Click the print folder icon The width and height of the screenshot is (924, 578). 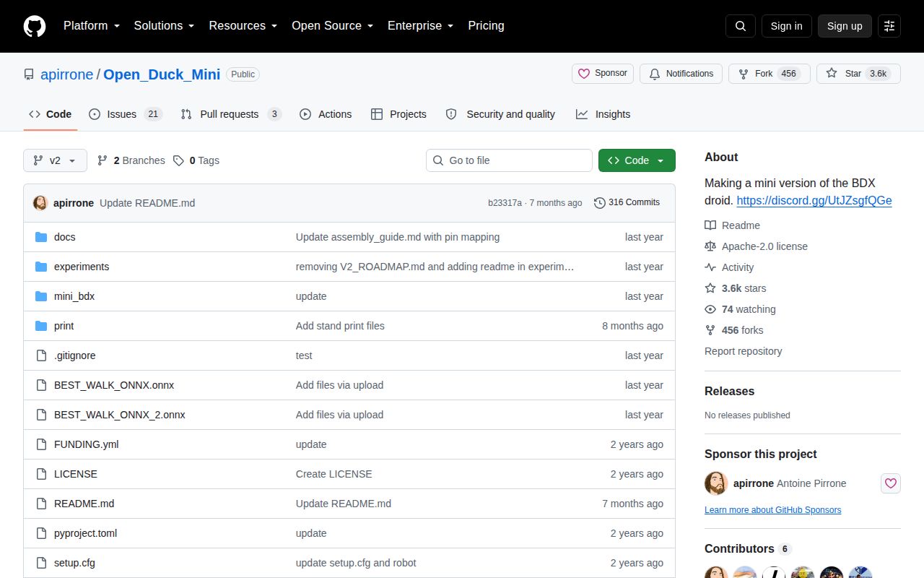point(41,326)
